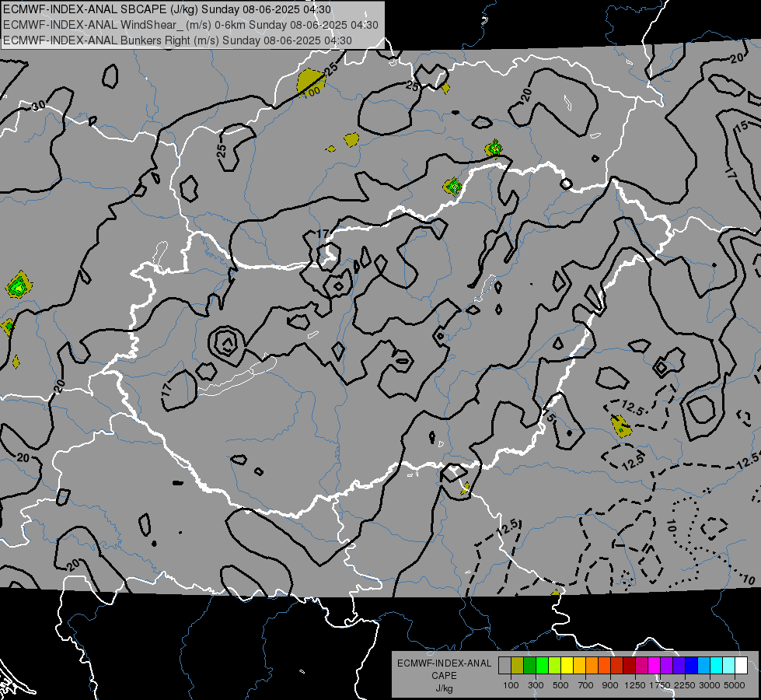Click the Bunkers Right (m/s) title line
This screenshot has width=761, height=700.
point(177,40)
